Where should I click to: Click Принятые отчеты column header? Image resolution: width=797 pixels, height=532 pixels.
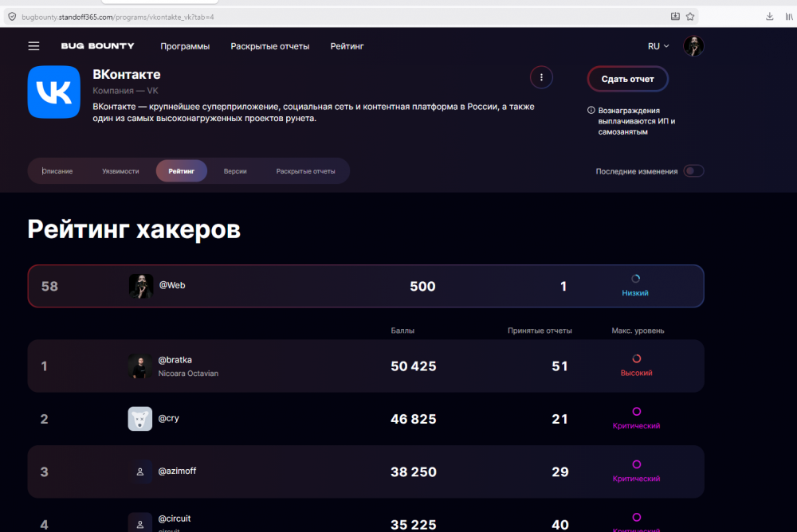click(540, 331)
